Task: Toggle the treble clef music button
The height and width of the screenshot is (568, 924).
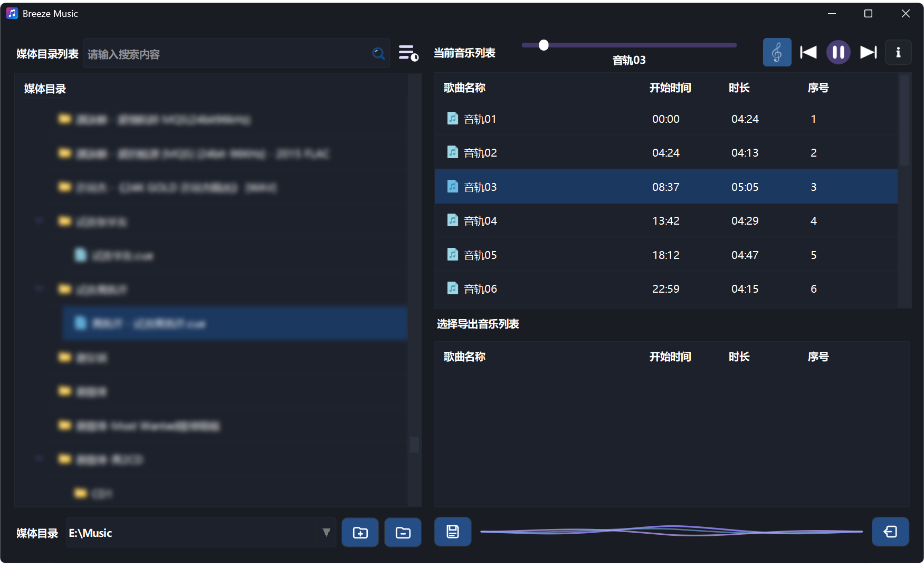Action: pos(776,52)
